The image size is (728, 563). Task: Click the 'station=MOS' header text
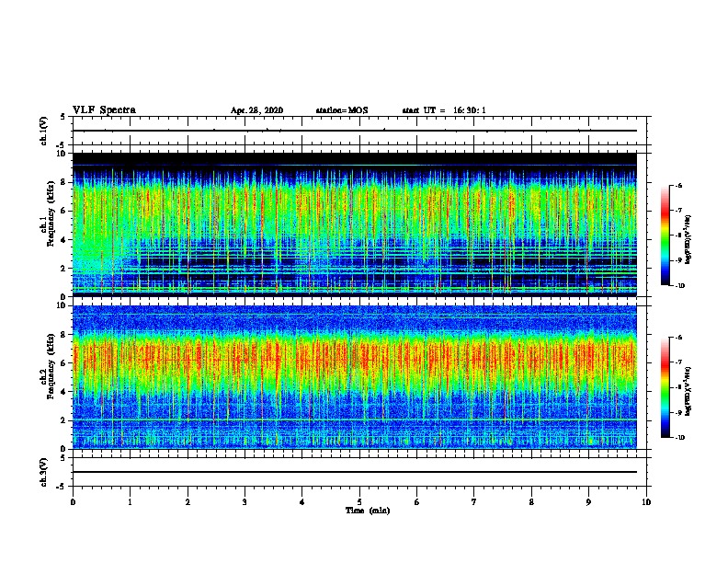342,110
